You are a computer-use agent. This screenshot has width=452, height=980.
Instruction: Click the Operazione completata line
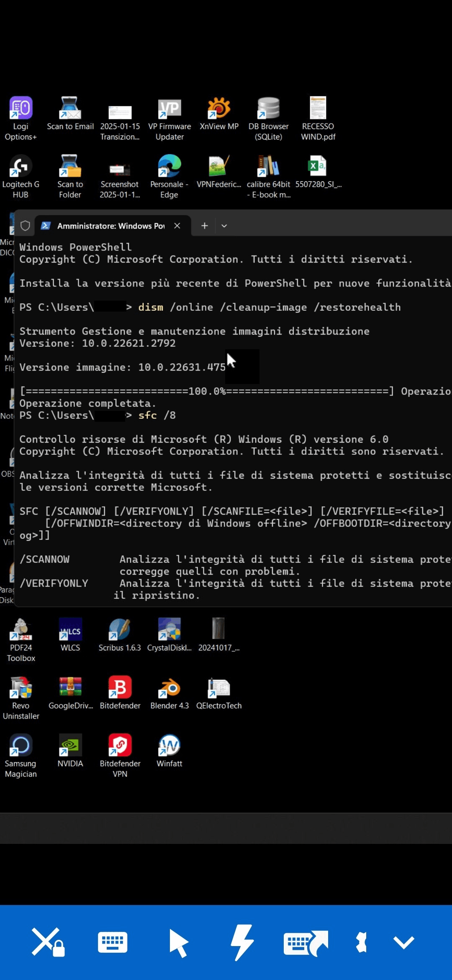87,403
